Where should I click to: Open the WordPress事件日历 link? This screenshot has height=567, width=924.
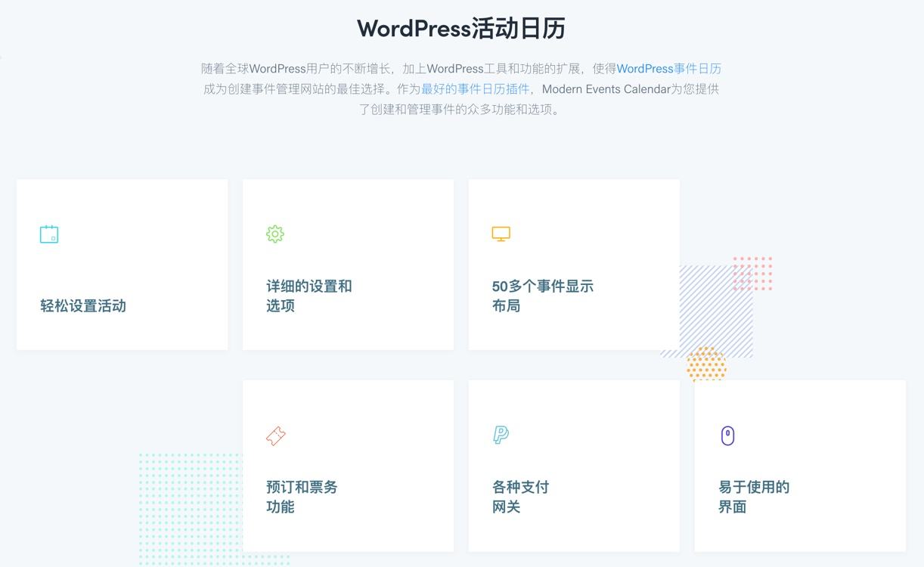669,68
